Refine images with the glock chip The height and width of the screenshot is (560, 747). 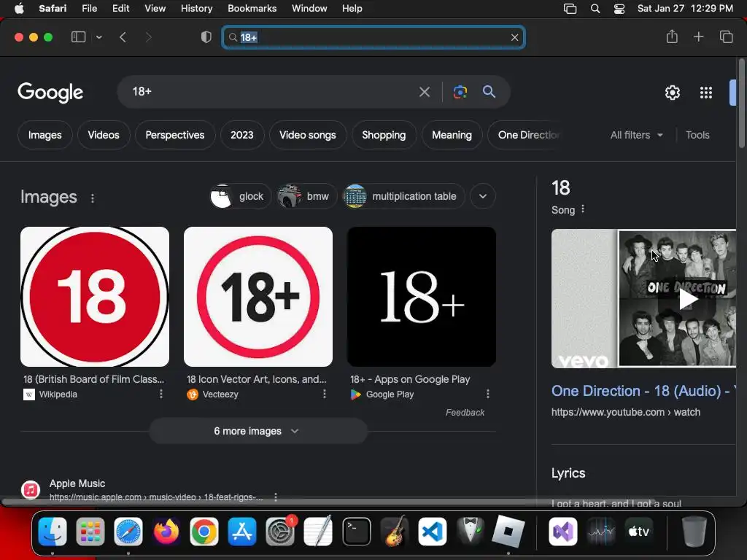point(240,196)
